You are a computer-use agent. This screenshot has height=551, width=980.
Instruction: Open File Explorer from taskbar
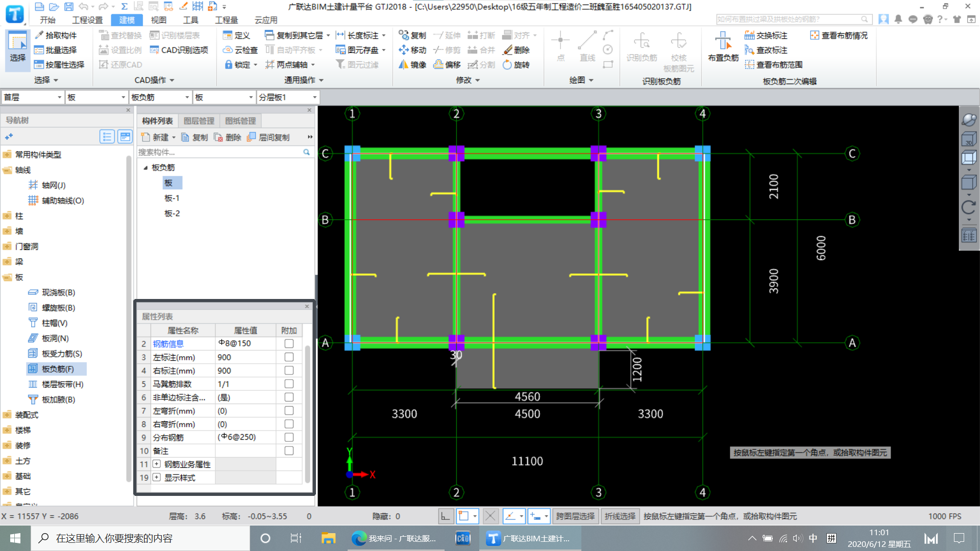coord(328,538)
